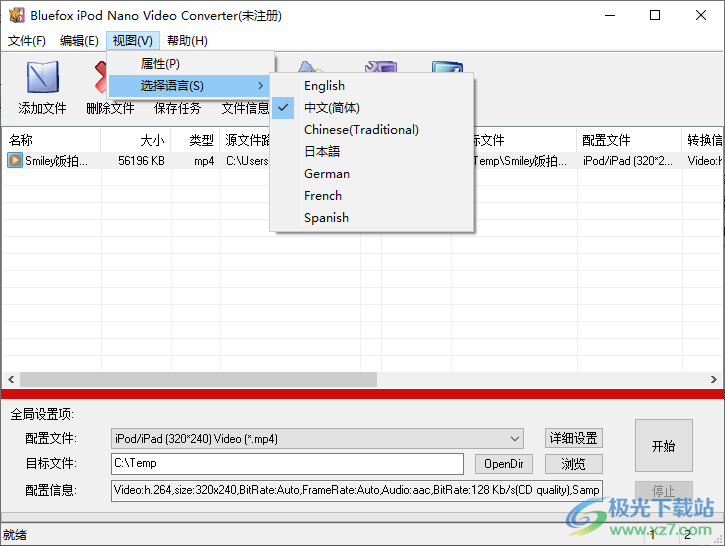Viewport: 725px width, 546px height.
Task: Click the scrollbar right arrow
Action: coord(713,380)
